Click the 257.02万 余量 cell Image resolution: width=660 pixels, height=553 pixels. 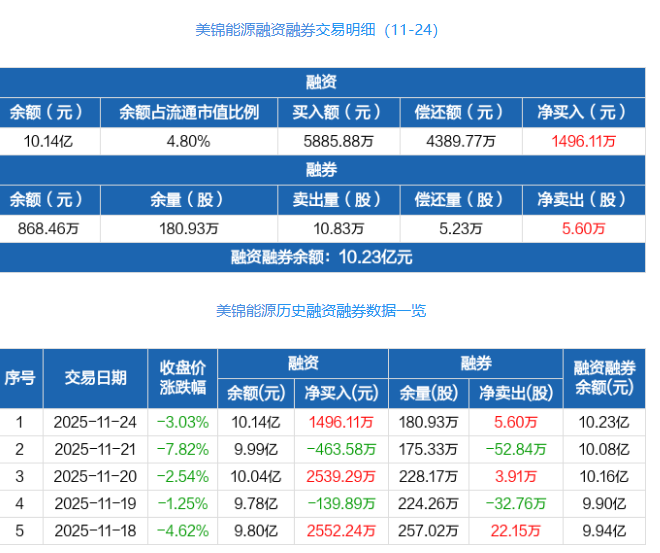coord(428,531)
